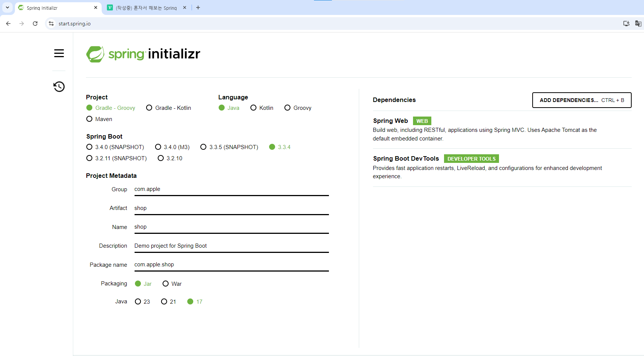The height and width of the screenshot is (356, 644).
Task: Click the address bar URL start.spring.io
Action: point(75,24)
